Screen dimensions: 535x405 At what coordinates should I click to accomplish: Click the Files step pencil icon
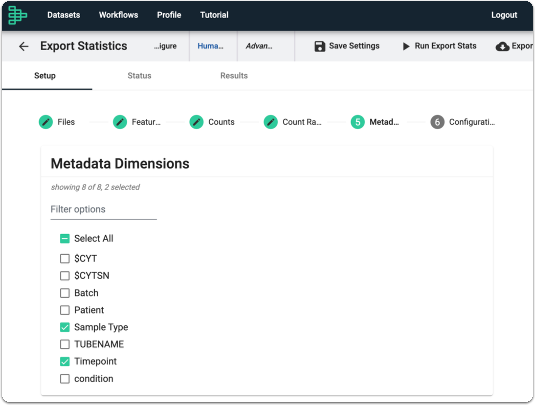click(x=46, y=122)
